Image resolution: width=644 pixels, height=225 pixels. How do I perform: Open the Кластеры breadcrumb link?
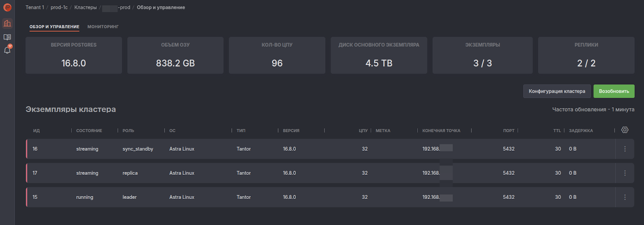click(x=85, y=8)
